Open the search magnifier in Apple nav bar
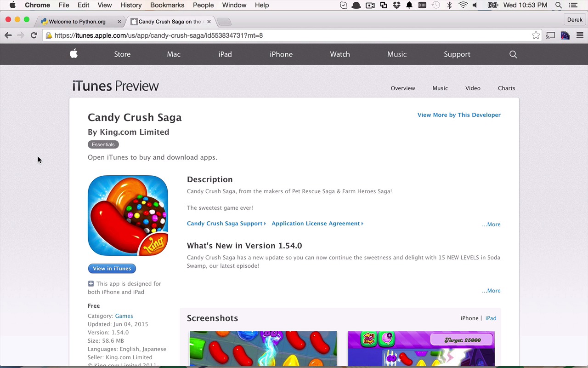Viewport: 588px width, 368px height. coord(513,54)
